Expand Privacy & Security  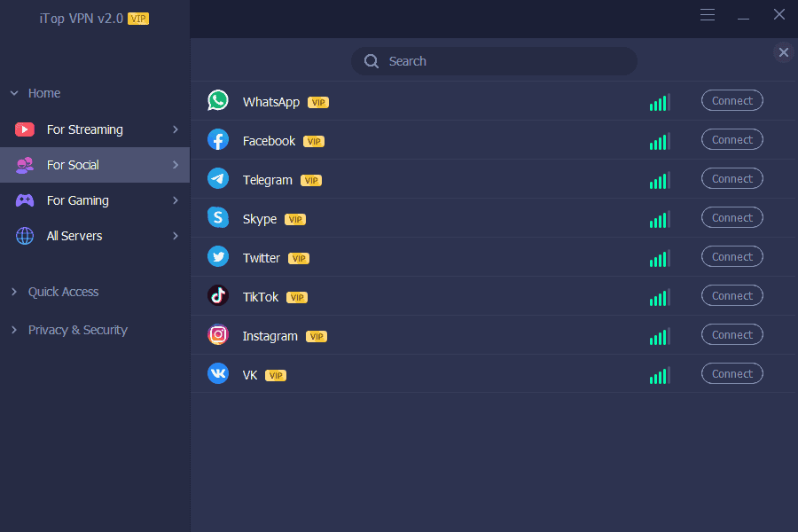[x=13, y=329]
